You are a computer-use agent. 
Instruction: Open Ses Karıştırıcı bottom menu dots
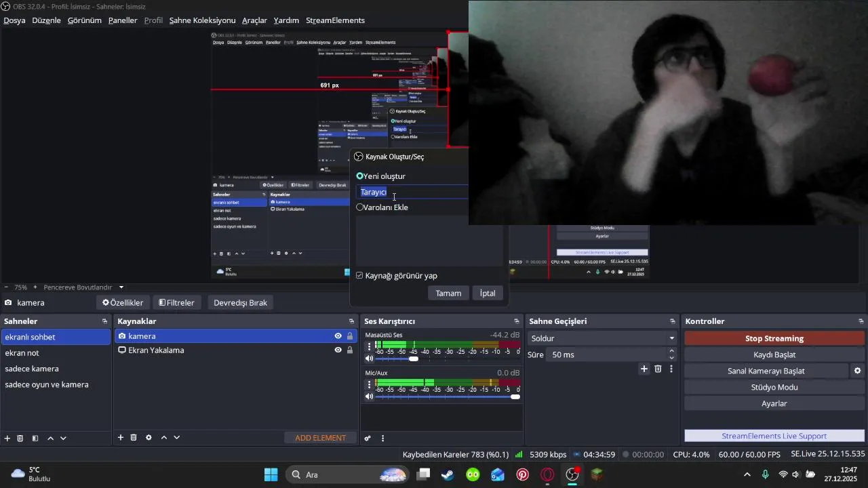coord(382,439)
